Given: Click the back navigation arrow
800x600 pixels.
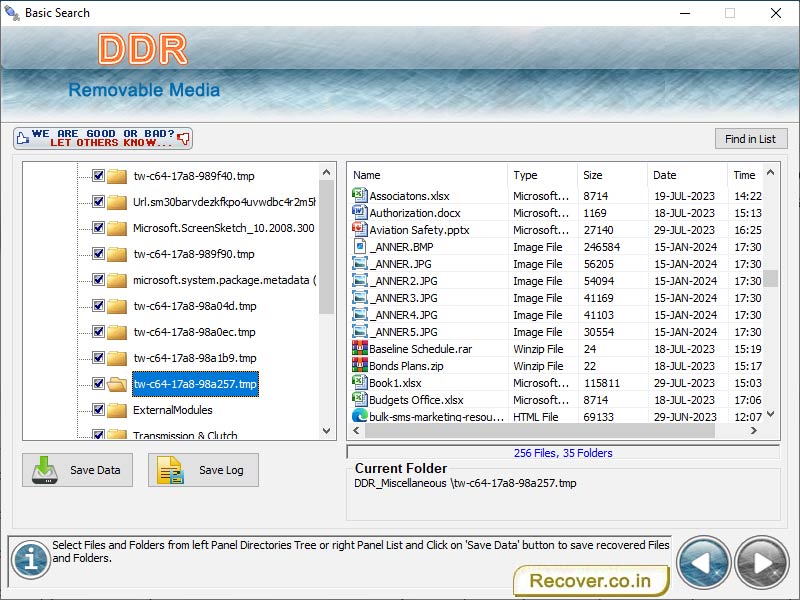Looking at the screenshot, I should click(x=704, y=562).
